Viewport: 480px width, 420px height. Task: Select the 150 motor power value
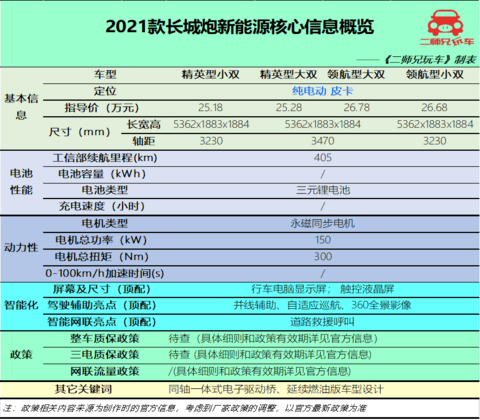click(x=323, y=240)
